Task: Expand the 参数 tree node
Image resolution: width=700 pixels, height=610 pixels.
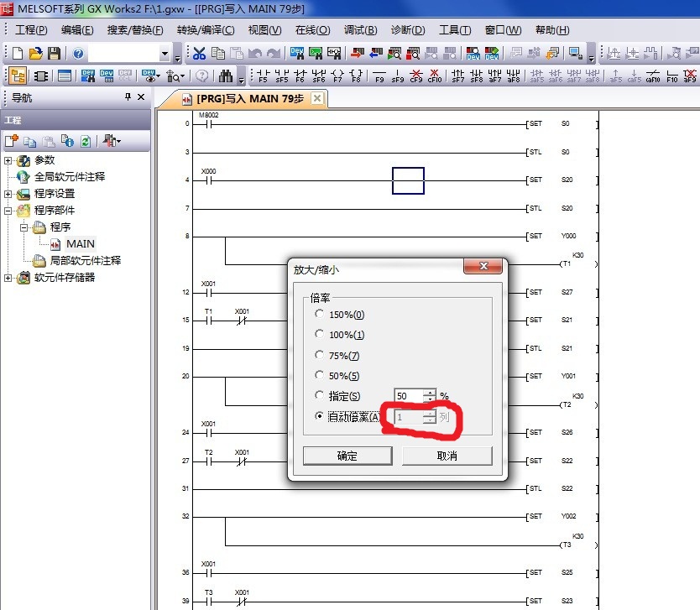Action: point(8,160)
